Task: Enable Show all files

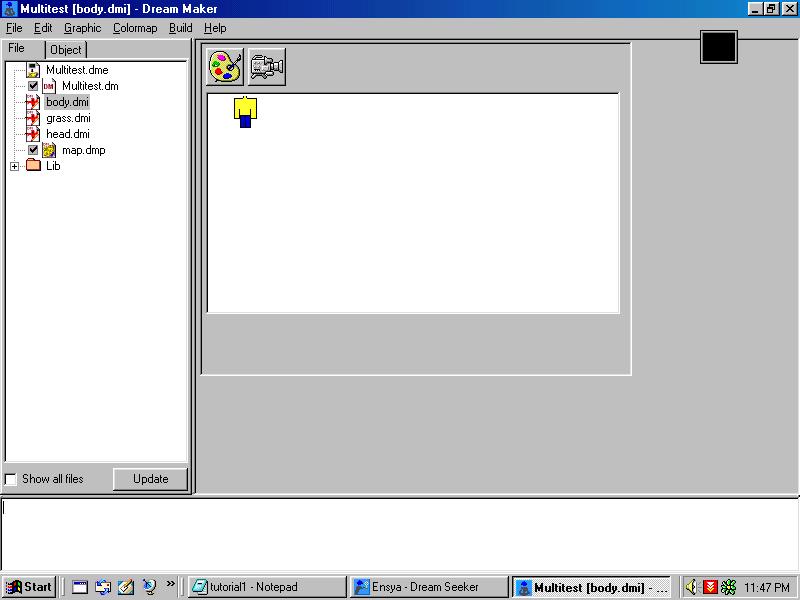Action: tap(11, 479)
